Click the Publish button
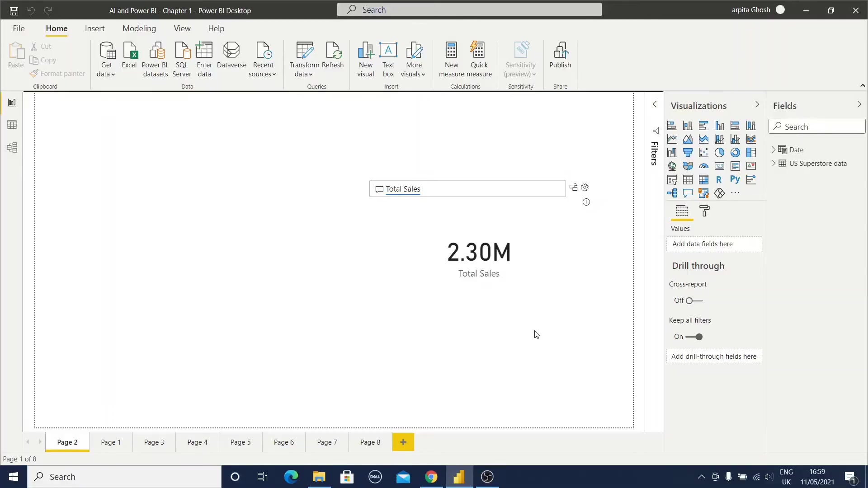 560,56
